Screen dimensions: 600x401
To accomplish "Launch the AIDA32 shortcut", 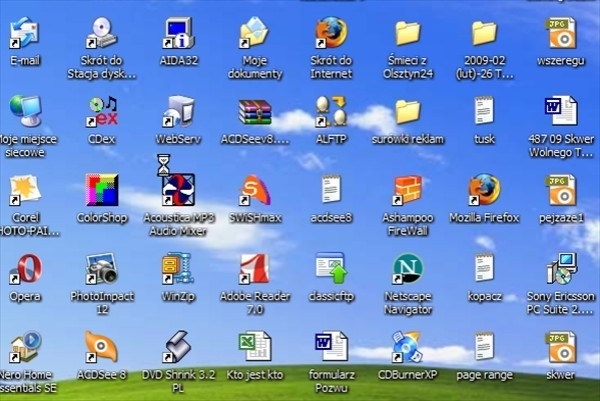I will (178, 33).
